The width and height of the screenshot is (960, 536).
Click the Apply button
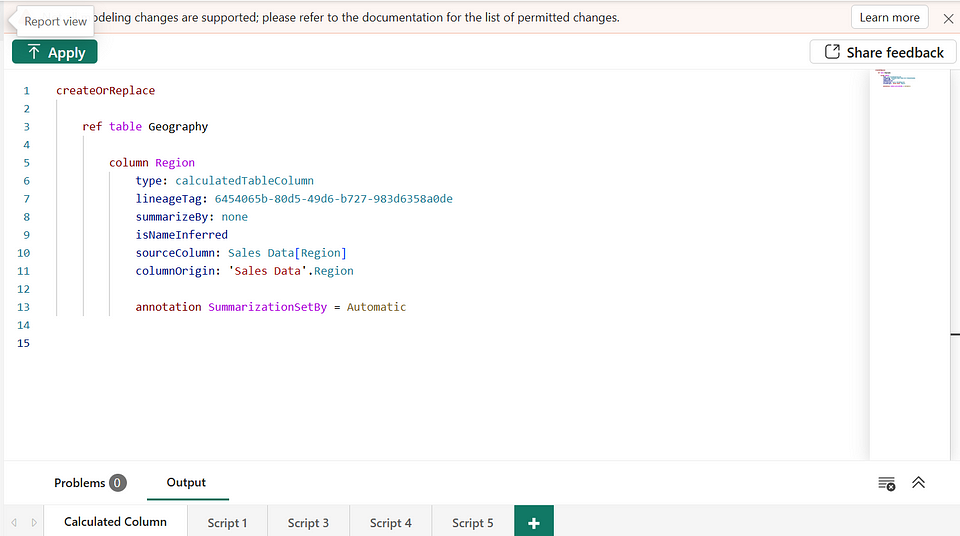pyautogui.click(x=54, y=52)
